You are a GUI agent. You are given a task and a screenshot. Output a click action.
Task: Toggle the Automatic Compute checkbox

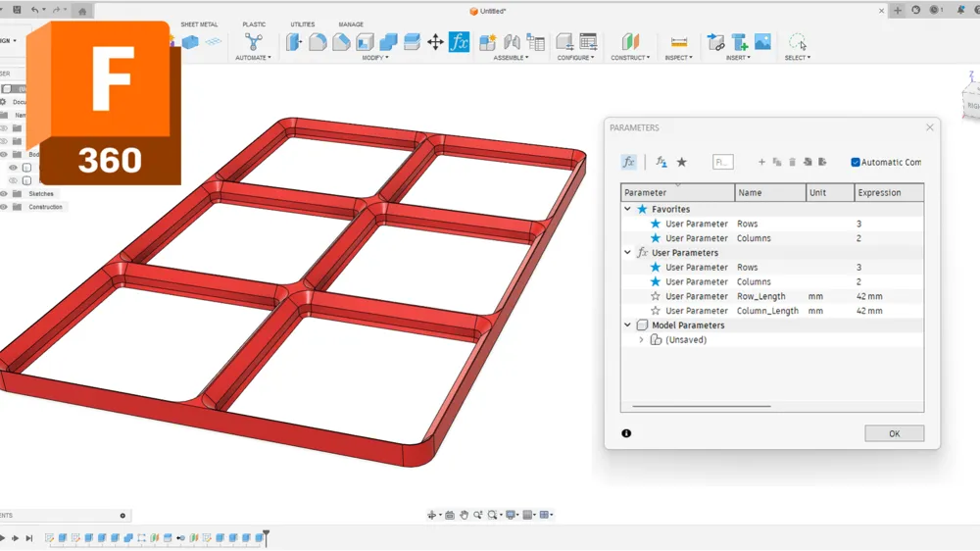[855, 162]
